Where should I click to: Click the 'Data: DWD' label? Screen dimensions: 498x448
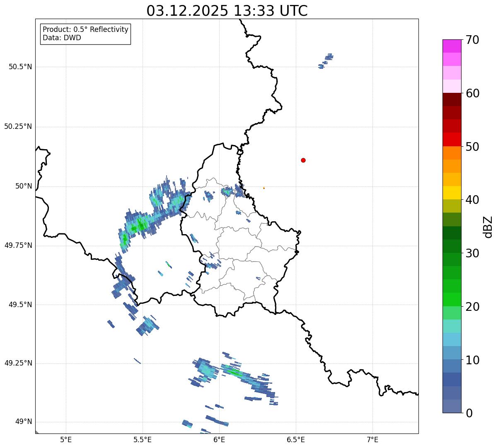[x=62, y=38]
